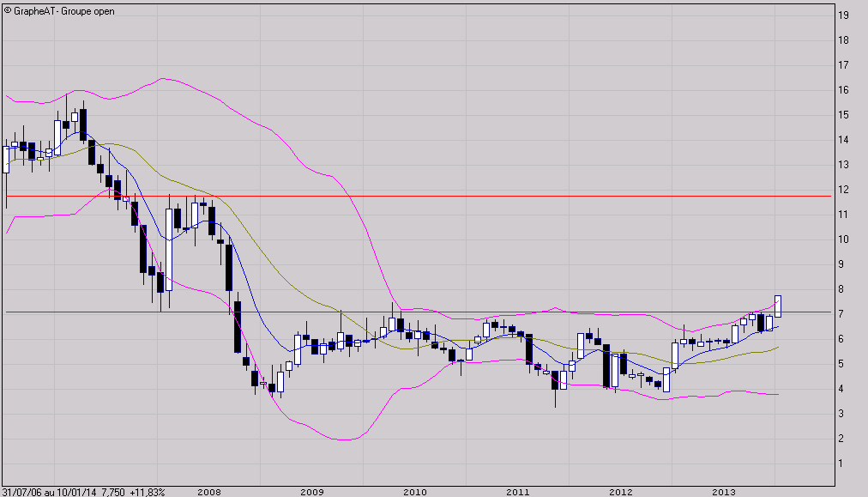Click the date range 31/07/06 au 10/01/14
Image resolution: width=868 pixels, height=497 pixels.
point(49,492)
